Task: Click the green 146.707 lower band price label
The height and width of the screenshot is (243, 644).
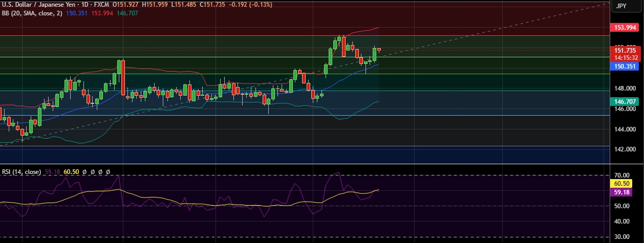Action: click(624, 102)
